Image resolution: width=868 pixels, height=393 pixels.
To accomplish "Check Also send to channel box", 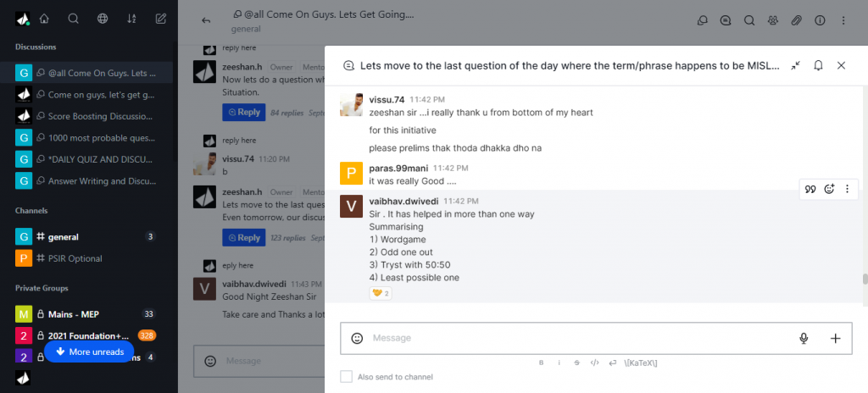I will [x=346, y=377].
